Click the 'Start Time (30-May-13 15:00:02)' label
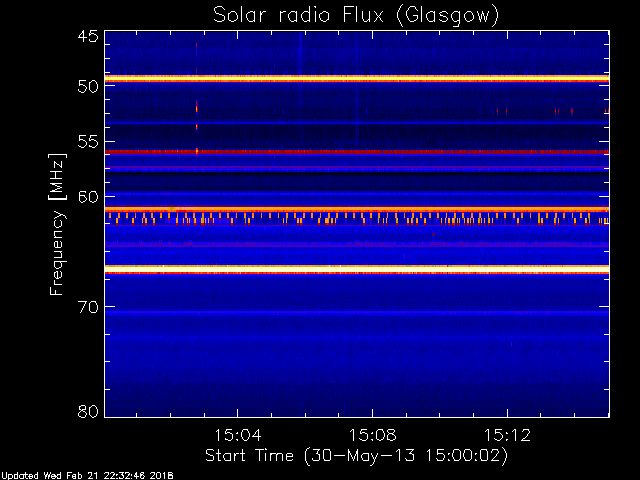Image resolution: width=640 pixels, height=480 pixels. click(356, 456)
